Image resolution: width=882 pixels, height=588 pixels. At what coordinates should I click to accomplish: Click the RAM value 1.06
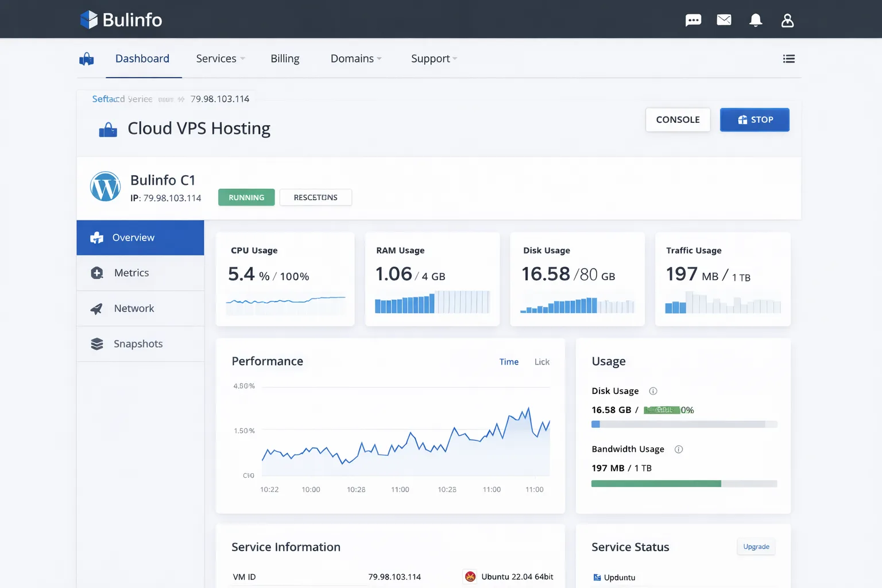(393, 274)
